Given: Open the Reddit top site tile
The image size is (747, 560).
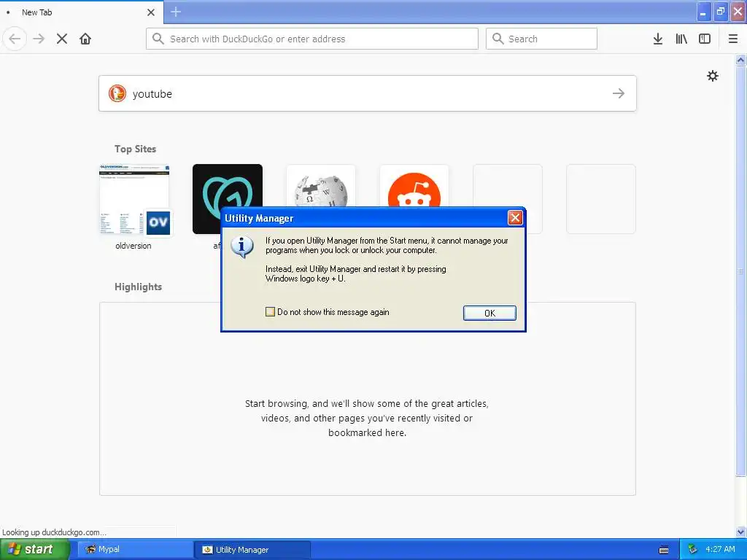Looking at the screenshot, I should click(x=414, y=186).
